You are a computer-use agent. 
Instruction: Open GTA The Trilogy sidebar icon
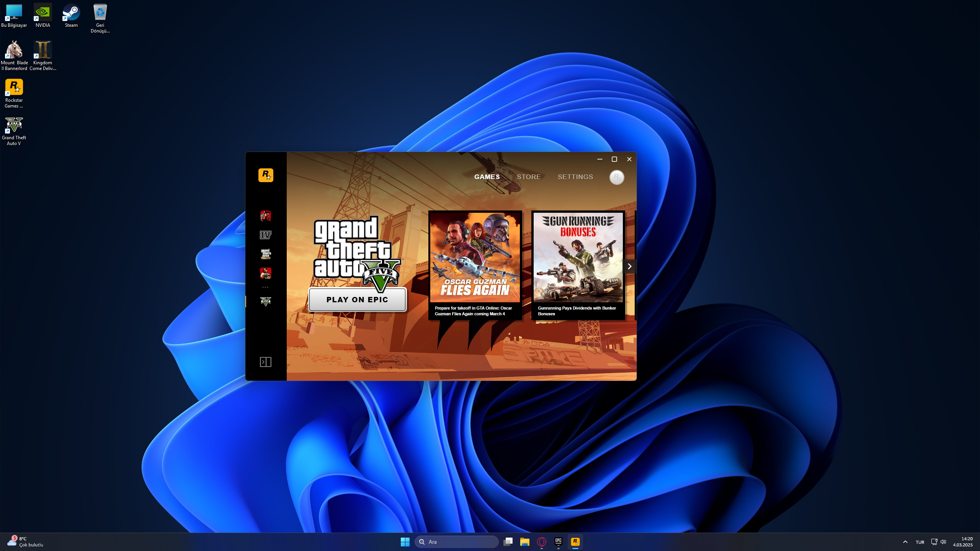[266, 254]
